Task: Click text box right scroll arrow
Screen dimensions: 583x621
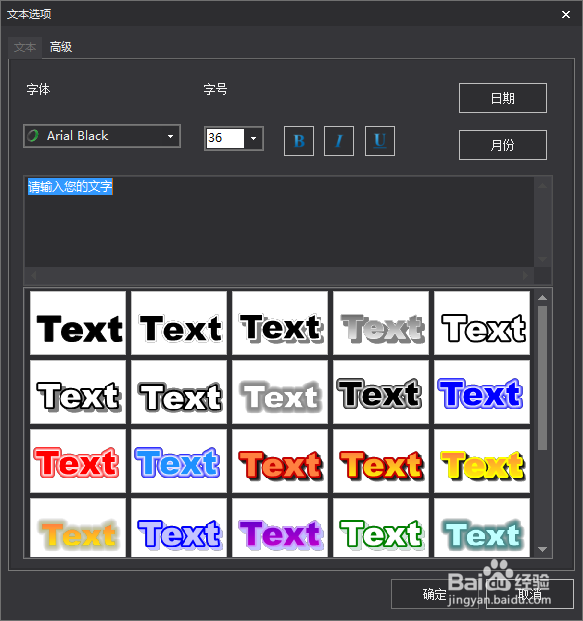Action: pos(526,275)
